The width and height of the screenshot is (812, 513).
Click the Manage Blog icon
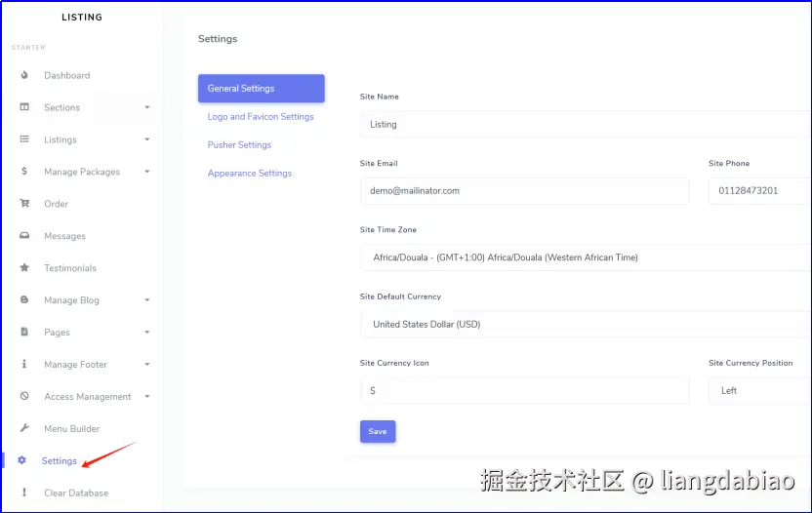click(24, 299)
